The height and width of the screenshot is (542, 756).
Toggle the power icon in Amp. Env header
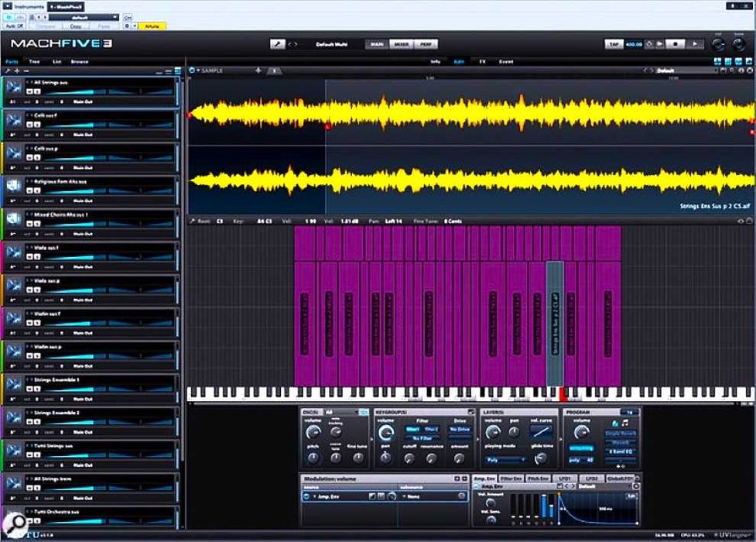point(477,486)
